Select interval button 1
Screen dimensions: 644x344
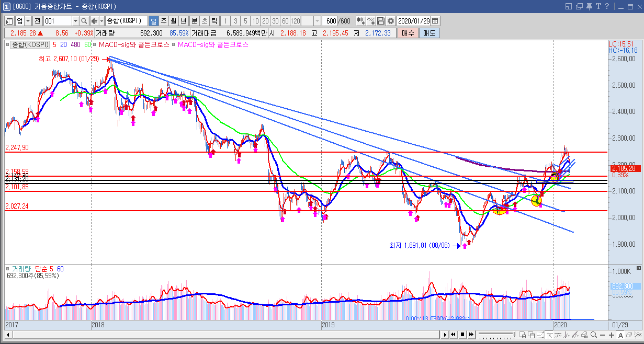(x=226, y=21)
